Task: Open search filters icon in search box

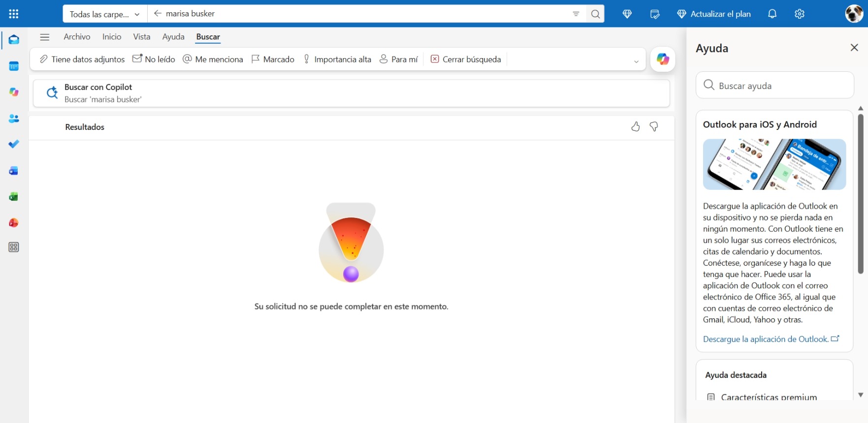Action: click(x=576, y=14)
